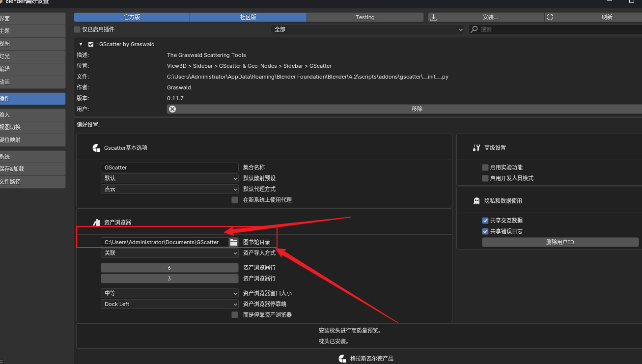The width and height of the screenshot is (642, 364).
Task: Click the 资产浏览器行 slider showing 3
Action: 169,279
